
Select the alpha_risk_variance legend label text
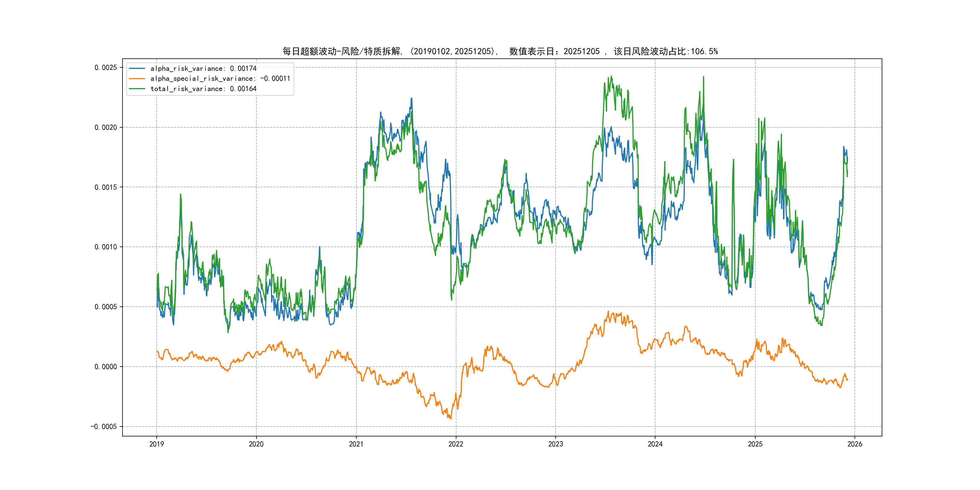[x=203, y=68]
